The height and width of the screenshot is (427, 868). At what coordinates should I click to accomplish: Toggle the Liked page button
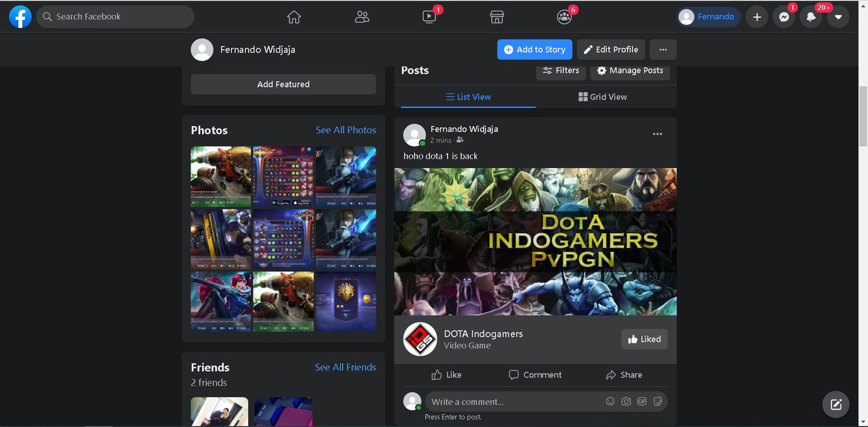coord(644,340)
